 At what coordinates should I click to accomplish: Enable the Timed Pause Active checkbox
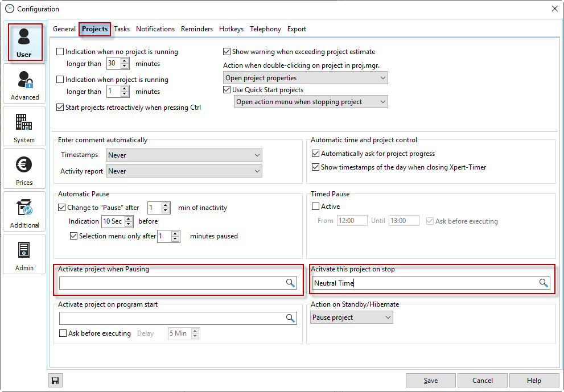[x=316, y=207]
